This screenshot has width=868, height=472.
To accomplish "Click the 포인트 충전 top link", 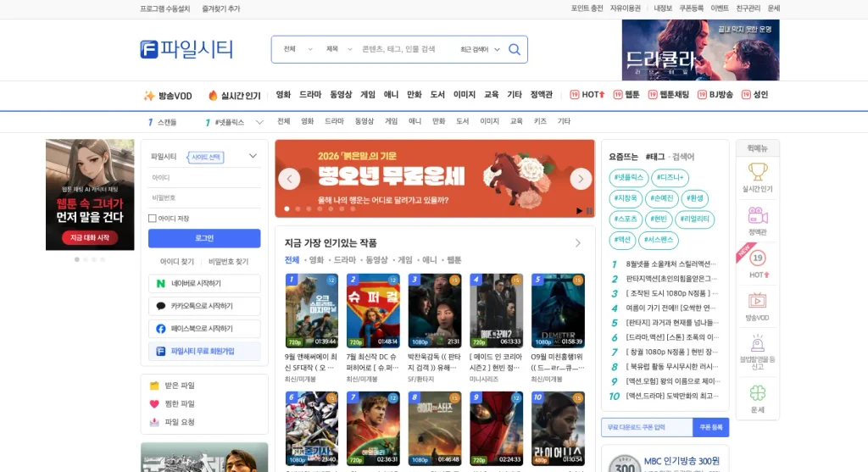I will click(587, 8).
